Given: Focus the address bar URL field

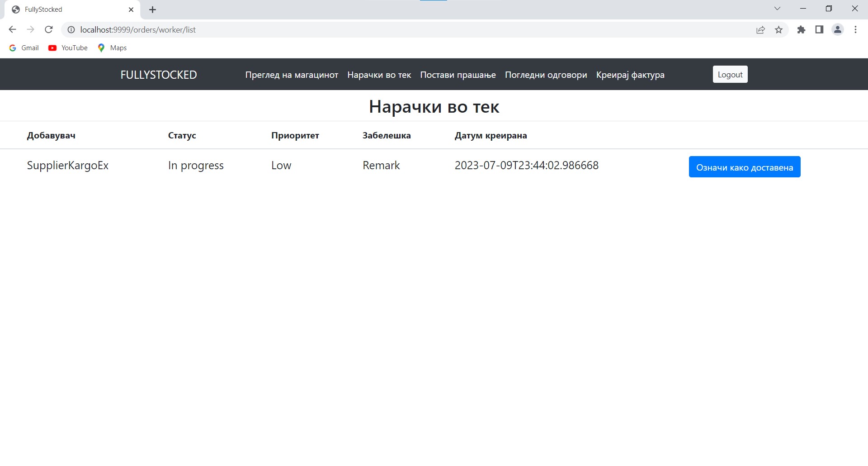Looking at the screenshot, I should [x=362, y=30].
